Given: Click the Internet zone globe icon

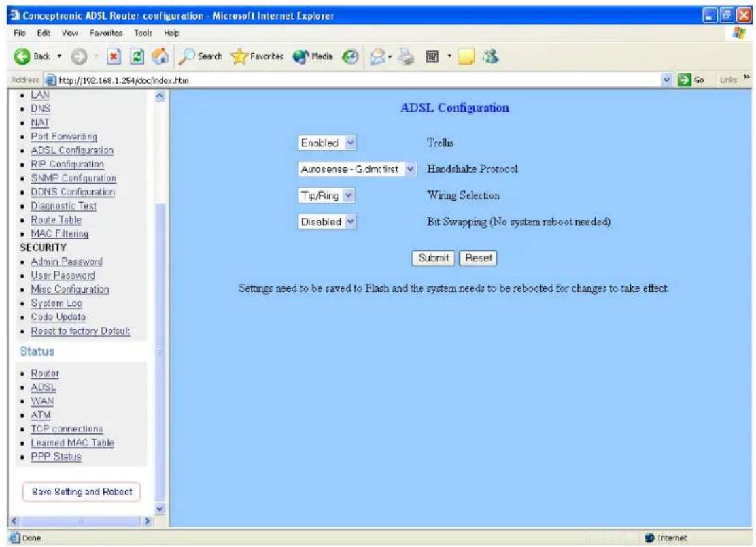Looking at the screenshot, I should (649, 538).
